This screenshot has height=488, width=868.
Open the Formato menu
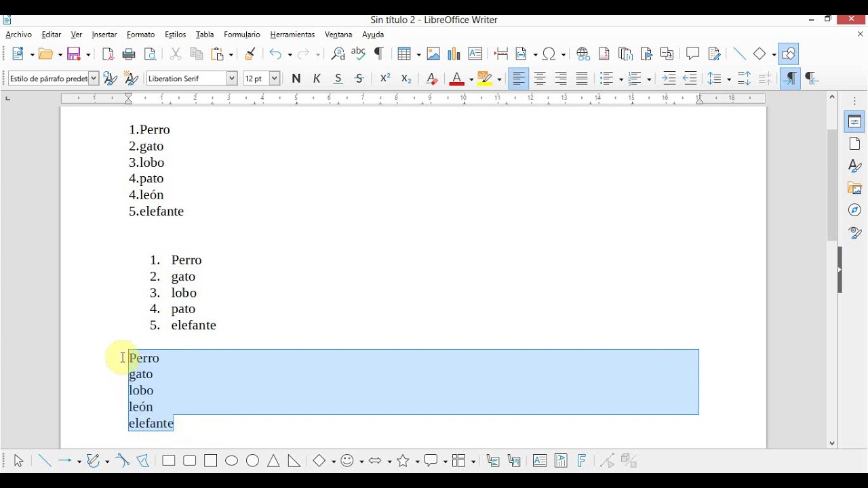coord(141,35)
